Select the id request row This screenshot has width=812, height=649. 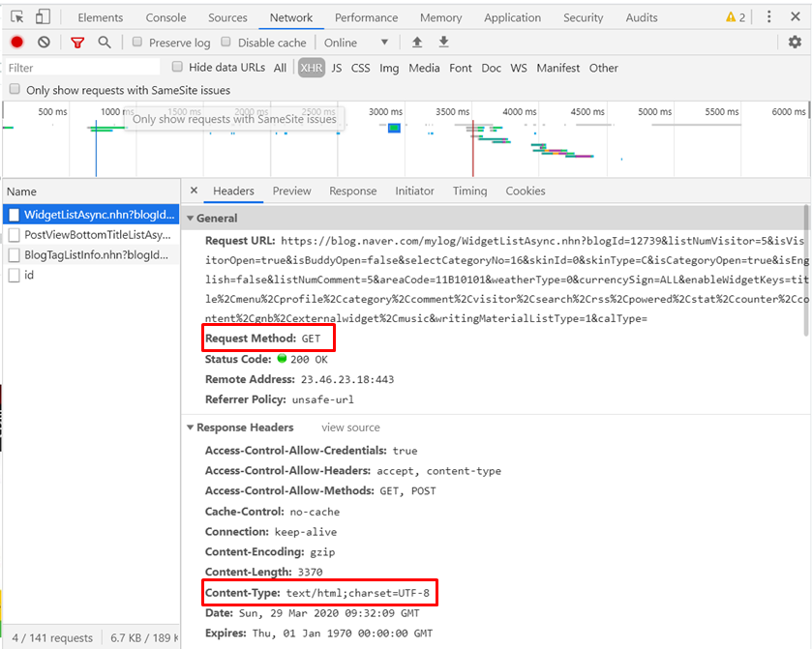pos(91,275)
